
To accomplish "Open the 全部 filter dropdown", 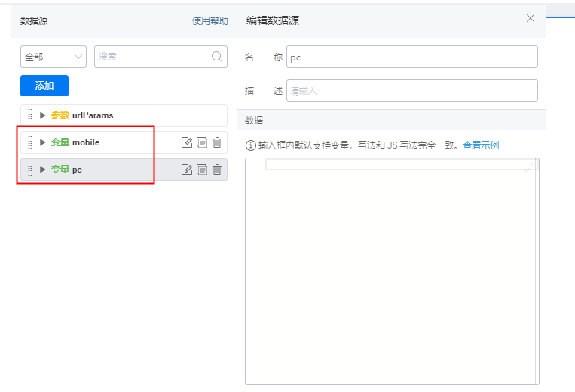I will (54, 57).
